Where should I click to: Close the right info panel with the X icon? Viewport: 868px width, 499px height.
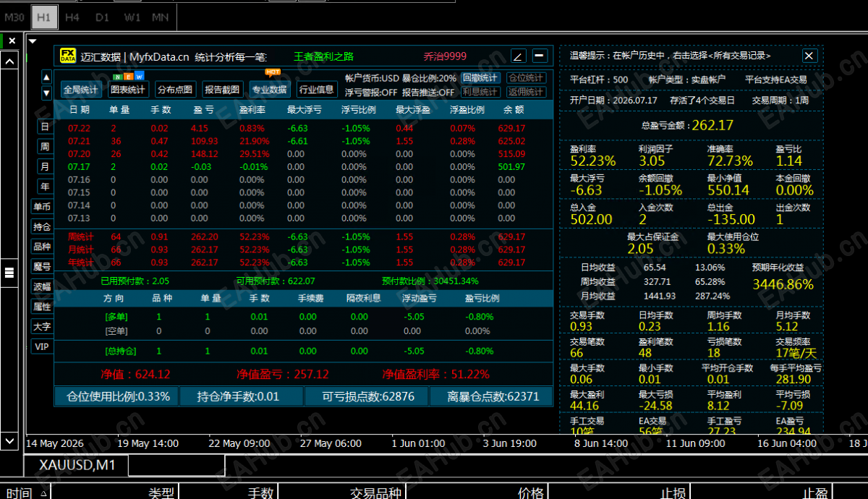tap(809, 56)
